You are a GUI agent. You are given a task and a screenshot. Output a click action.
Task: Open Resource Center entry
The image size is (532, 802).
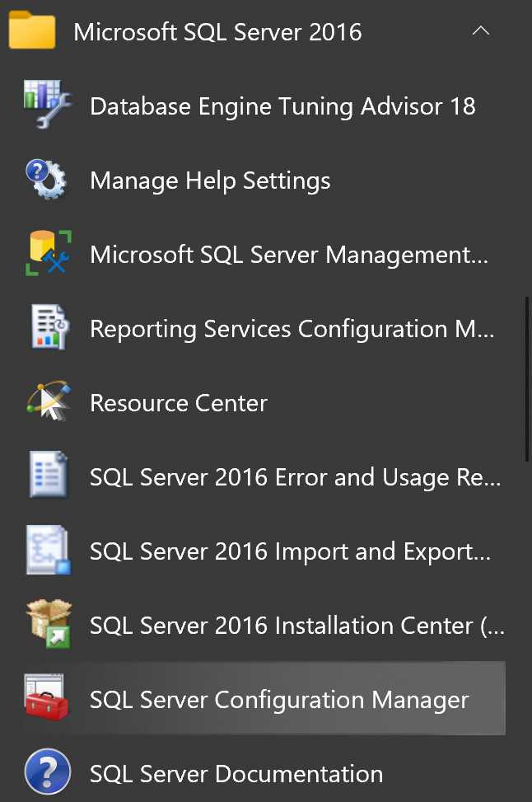point(179,403)
